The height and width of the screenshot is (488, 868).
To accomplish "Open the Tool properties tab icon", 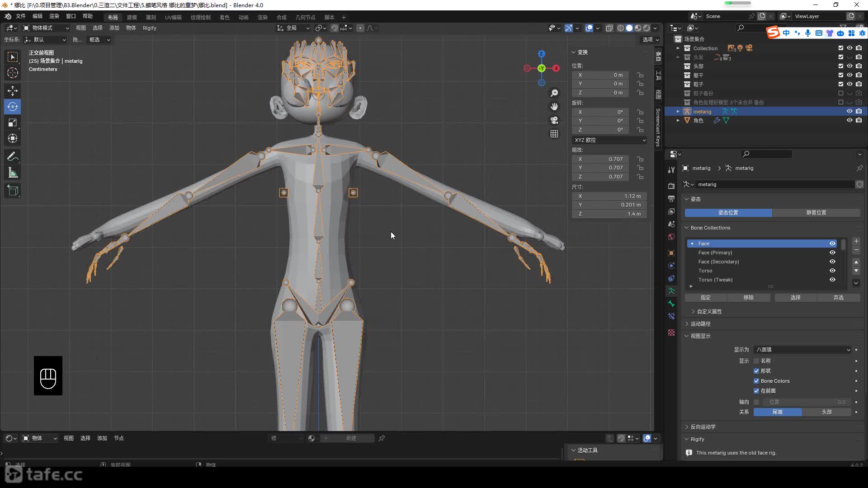I will pyautogui.click(x=671, y=170).
